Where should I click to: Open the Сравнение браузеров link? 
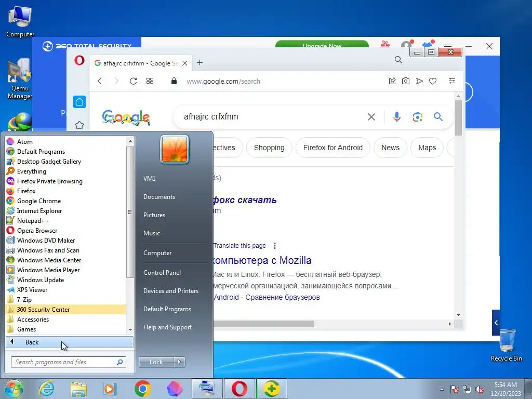(282, 297)
